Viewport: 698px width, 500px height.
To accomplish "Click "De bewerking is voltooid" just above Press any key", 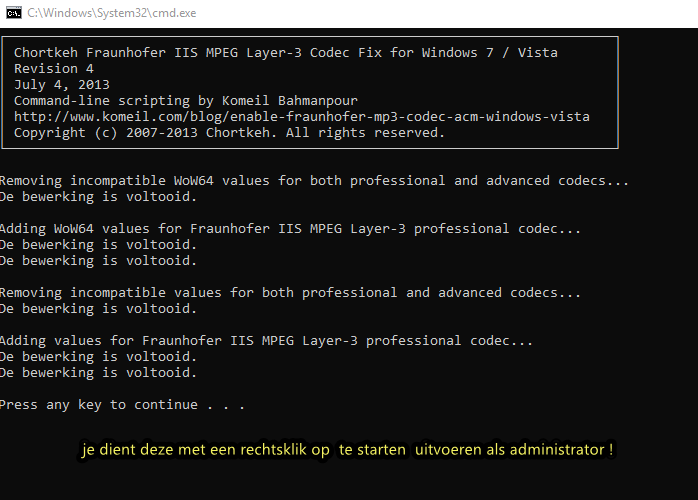I will [98, 373].
